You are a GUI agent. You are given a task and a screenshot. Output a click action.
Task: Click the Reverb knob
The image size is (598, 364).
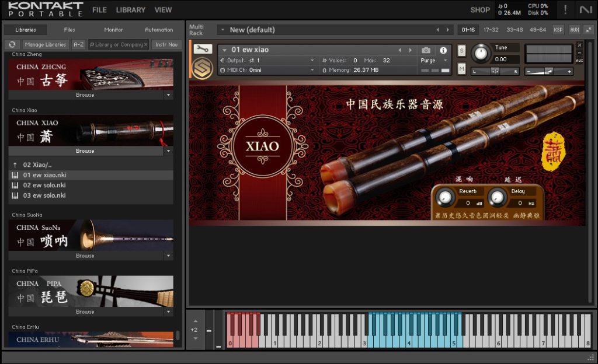point(444,197)
